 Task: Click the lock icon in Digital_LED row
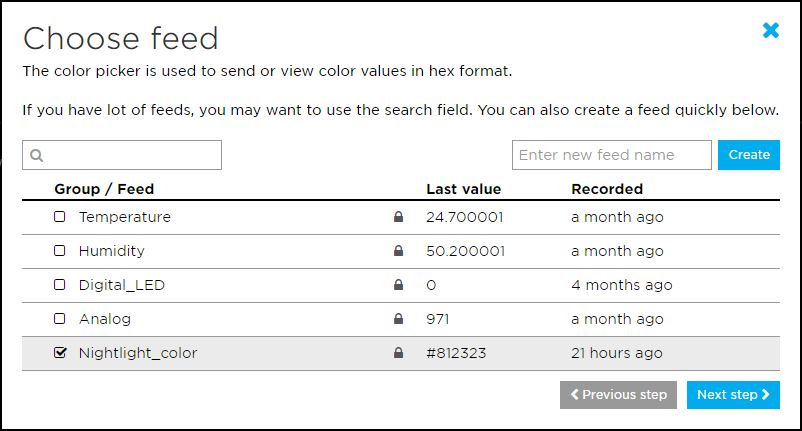pyautogui.click(x=399, y=285)
